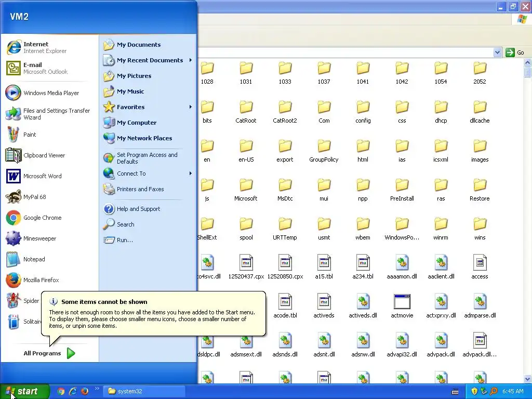The image size is (532, 399).
Task: Select the 12520437.cpx file
Action: point(246,268)
